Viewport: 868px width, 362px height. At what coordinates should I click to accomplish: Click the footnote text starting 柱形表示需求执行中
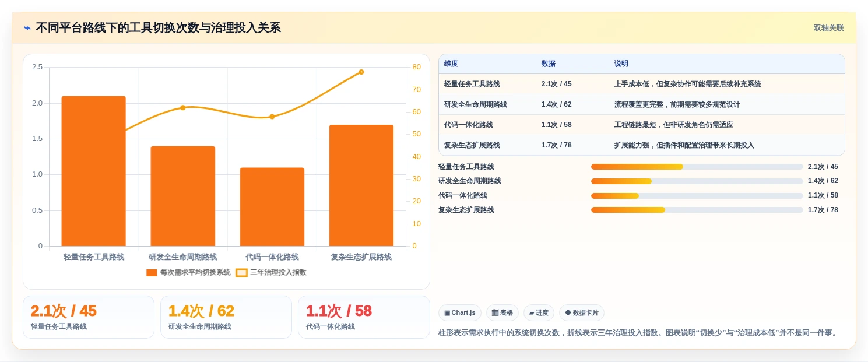[x=639, y=333]
